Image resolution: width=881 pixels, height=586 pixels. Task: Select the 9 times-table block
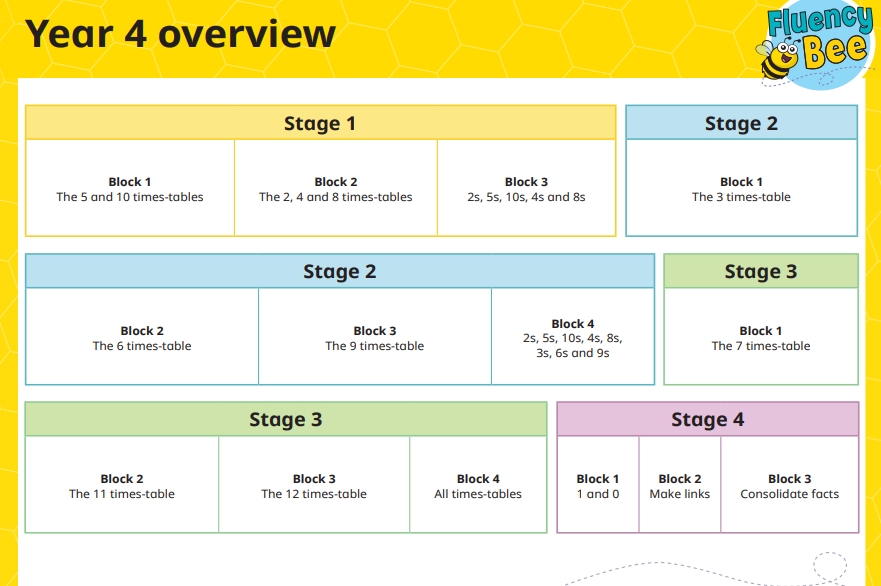pos(375,338)
